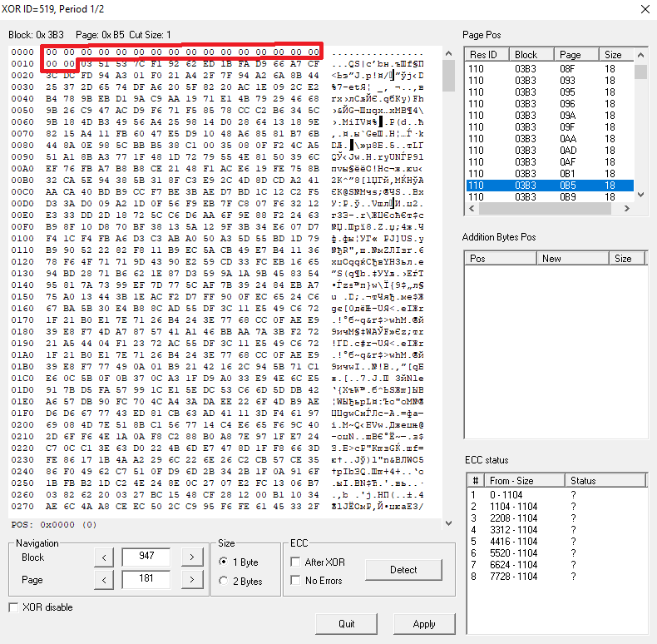
Task: Click the first 00 byte at offset 0000
Action: [52, 52]
